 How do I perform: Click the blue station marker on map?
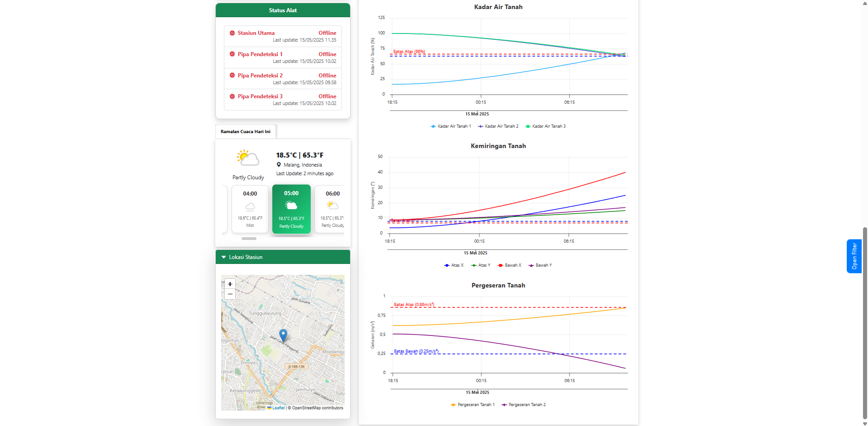(283, 335)
